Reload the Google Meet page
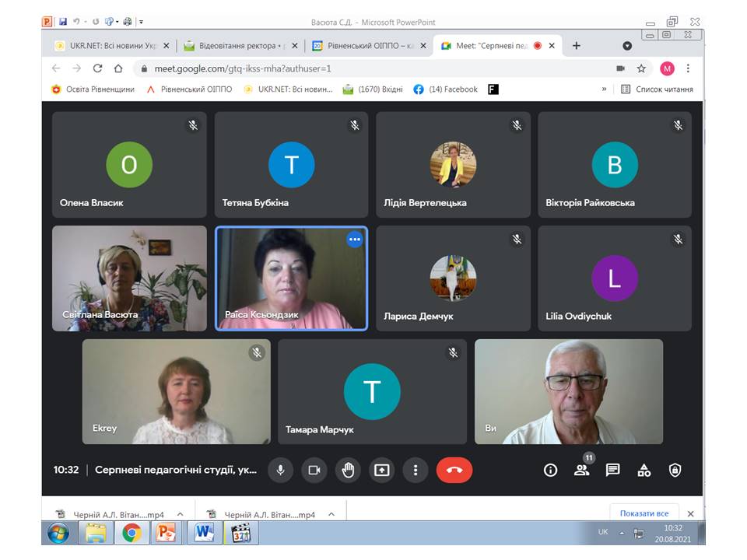This screenshot has width=747, height=560. coord(98,68)
